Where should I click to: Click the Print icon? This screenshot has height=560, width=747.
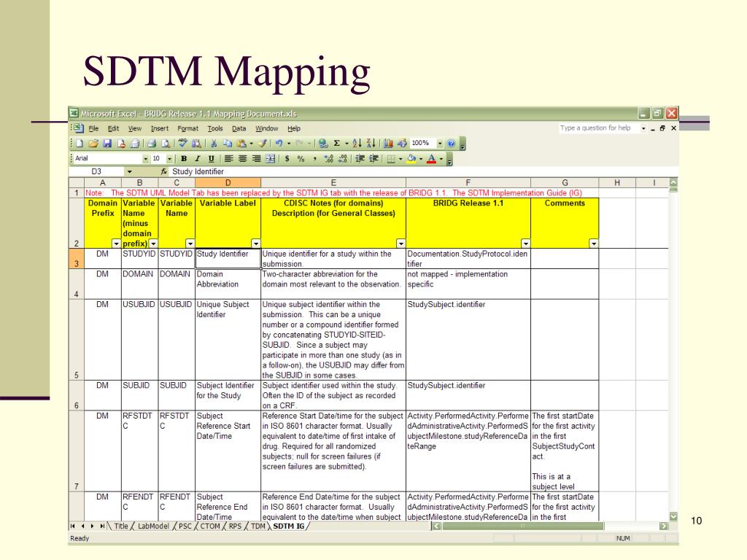(152, 144)
